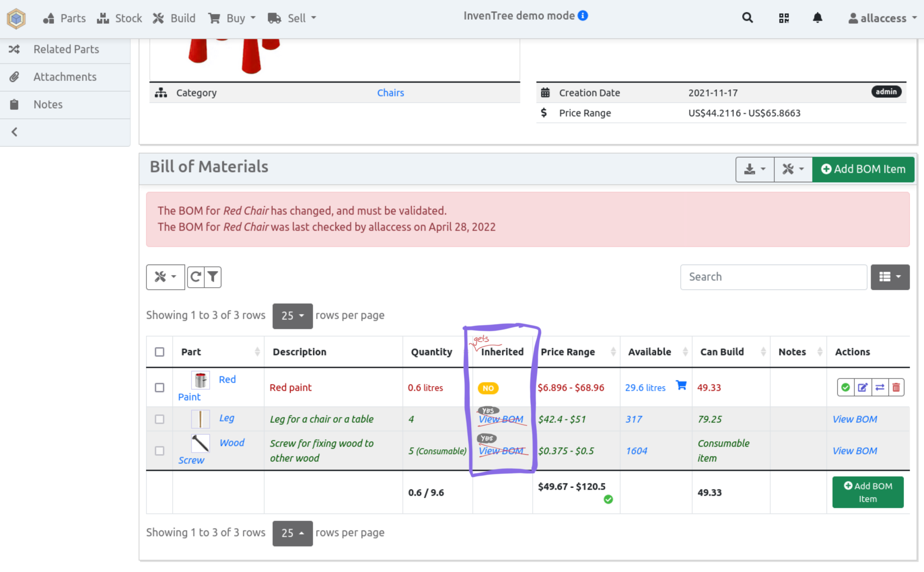
Task: Check the Leg row checkbox
Action: point(159,419)
